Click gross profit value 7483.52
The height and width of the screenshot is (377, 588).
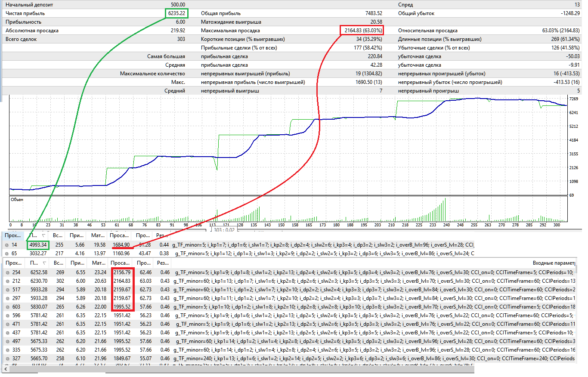373,13
